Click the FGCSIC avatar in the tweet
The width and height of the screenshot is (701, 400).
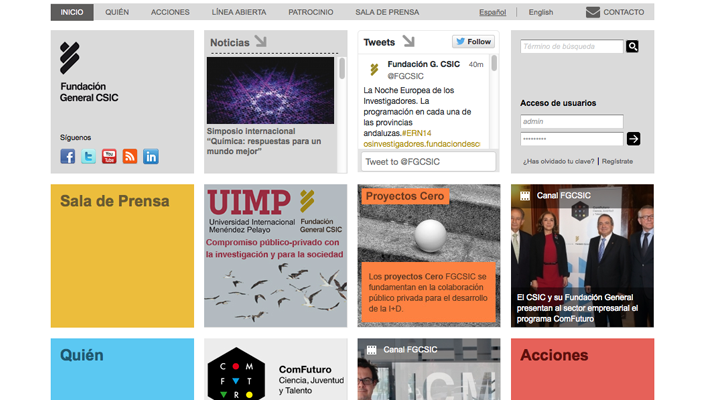374,69
